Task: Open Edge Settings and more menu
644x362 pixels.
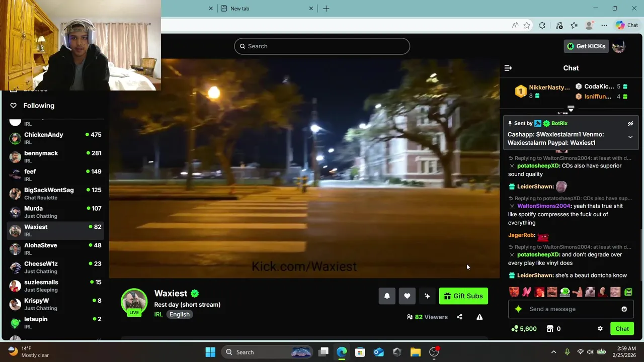Action: tap(604, 25)
